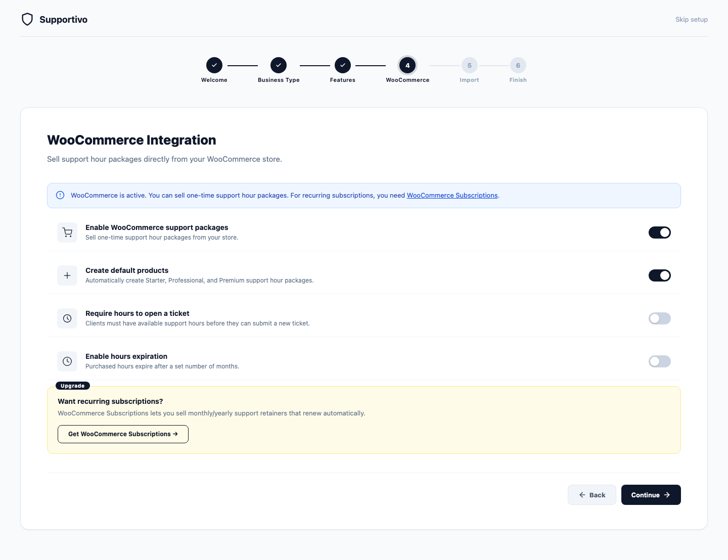Go back with the Back button
728x560 pixels.
coord(592,495)
